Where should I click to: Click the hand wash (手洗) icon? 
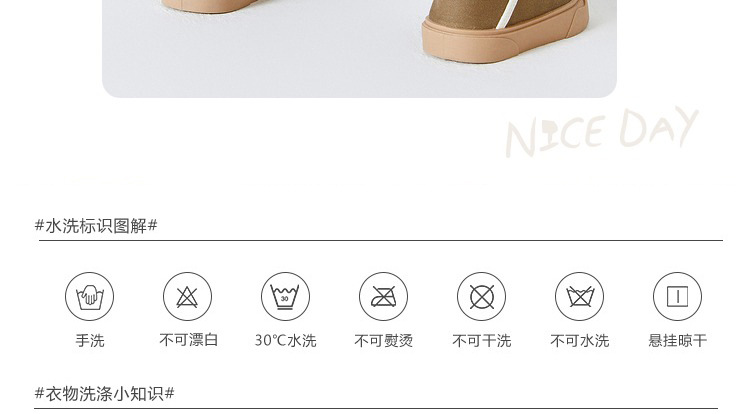89,296
